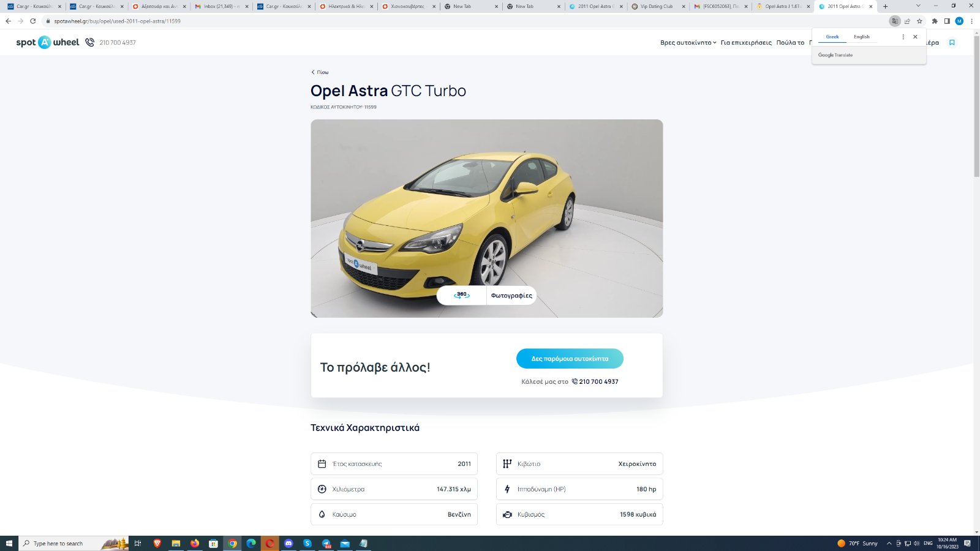Screen dimensions: 980x551
Task: Select English tab in translate popup
Action: click(x=862, y=37)
